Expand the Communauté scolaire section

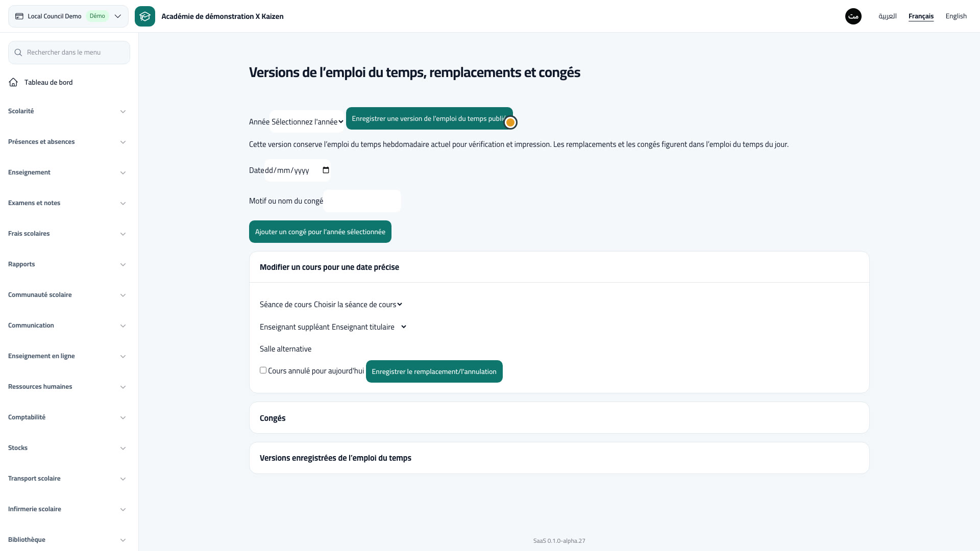(x=67, y=295)
